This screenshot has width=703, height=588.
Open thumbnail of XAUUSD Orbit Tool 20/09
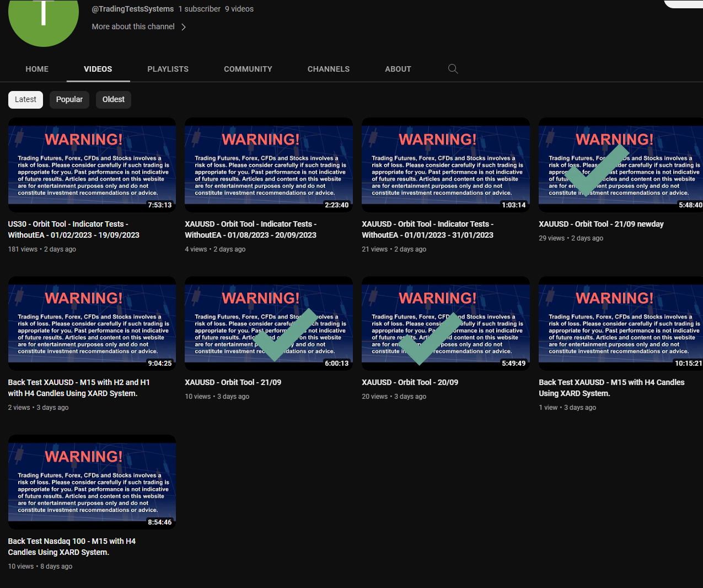446,323
